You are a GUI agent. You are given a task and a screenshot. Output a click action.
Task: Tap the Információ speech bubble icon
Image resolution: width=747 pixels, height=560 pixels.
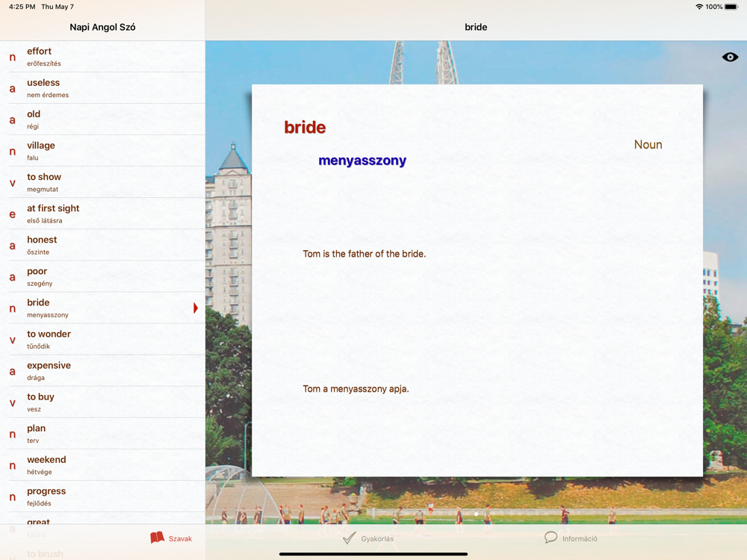click(x=551, y=538)
